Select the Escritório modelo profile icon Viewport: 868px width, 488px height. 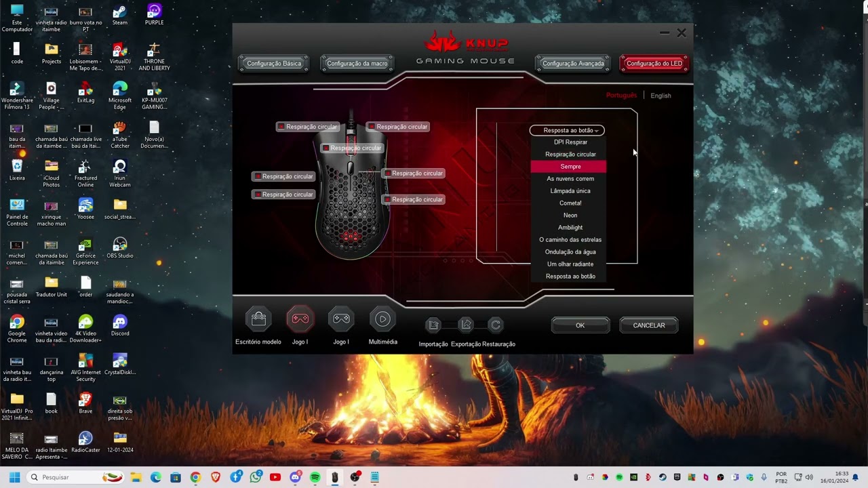258,319
